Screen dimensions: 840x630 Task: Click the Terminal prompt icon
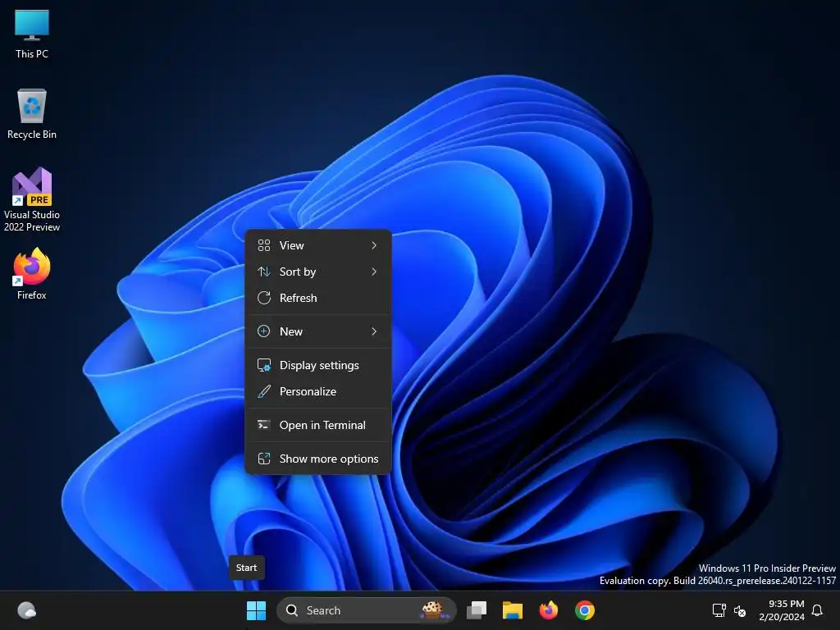(263, 425)
